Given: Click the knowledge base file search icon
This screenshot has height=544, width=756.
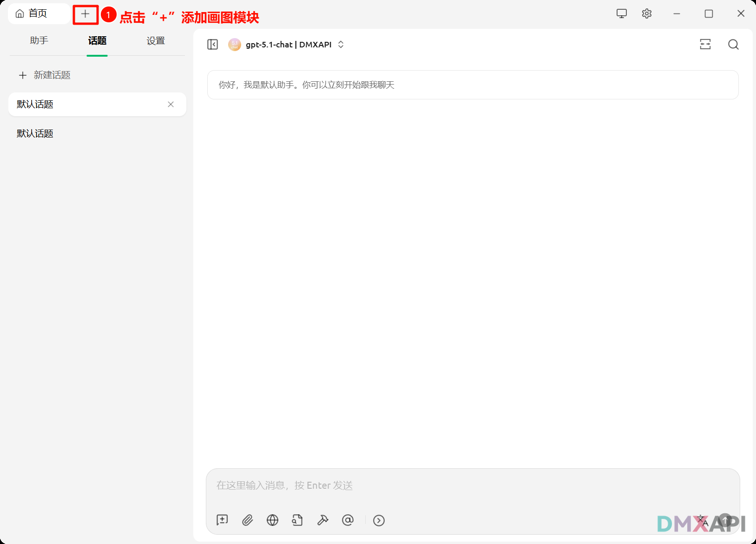Looking at the screenshot, I should coord(297,520).
